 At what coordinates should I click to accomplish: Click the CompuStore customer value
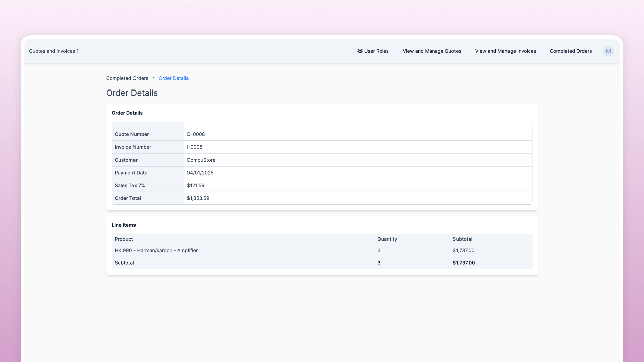tap(201, 160)
